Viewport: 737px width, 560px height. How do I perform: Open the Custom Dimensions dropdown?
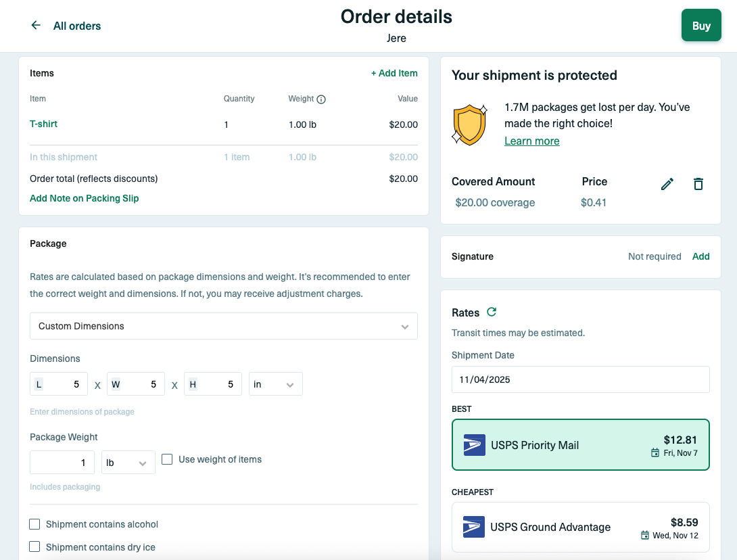(223, 326)
